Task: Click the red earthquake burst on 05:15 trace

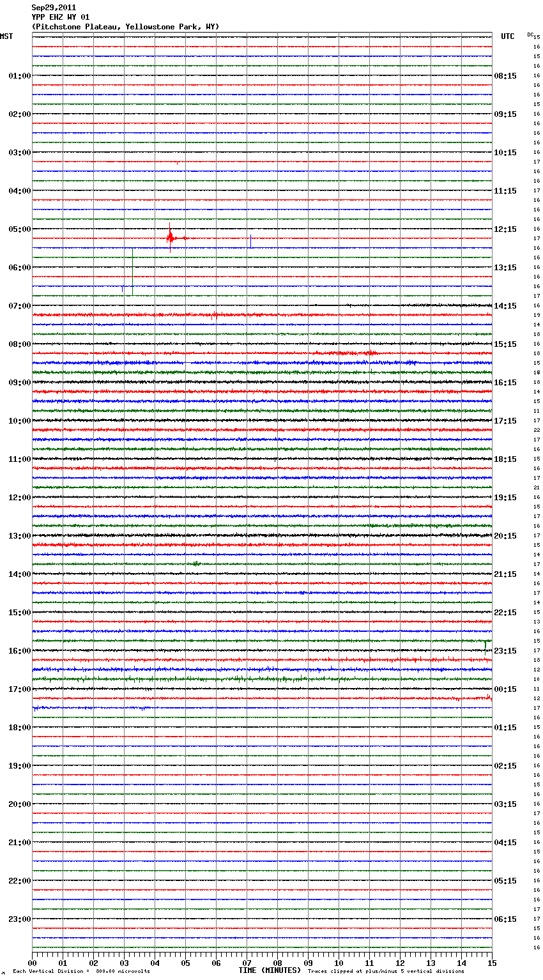Action: (x=171, y=238)
